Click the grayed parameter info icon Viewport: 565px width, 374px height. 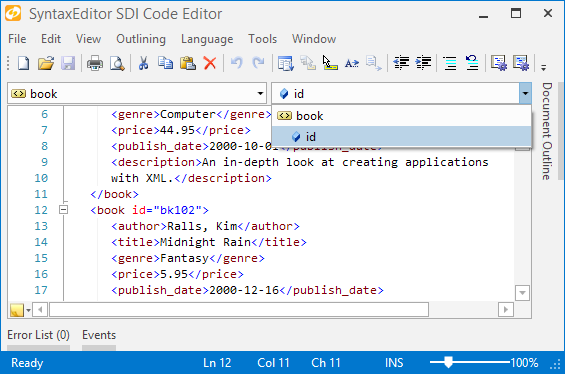(308, 63)
